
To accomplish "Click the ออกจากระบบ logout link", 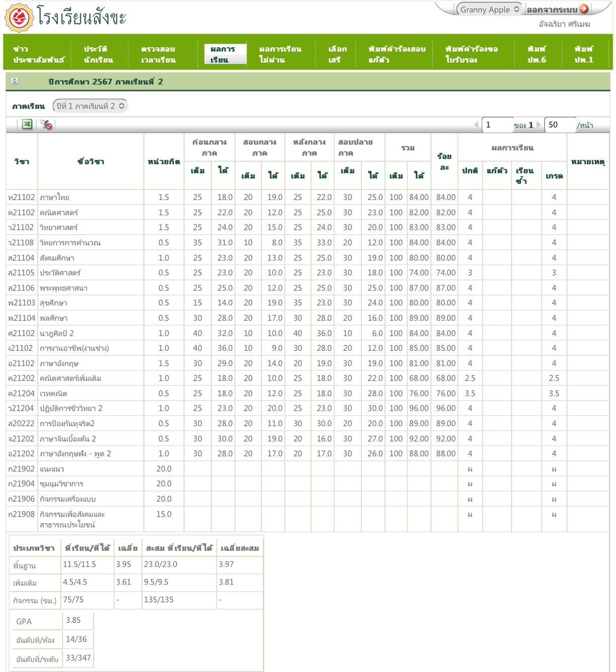I will pyautogui.click(x=552, y=10).
